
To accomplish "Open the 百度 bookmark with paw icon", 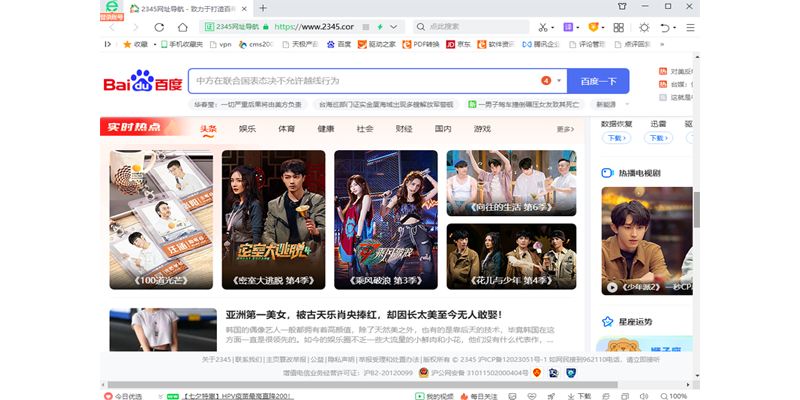I will tap(339, 44).
